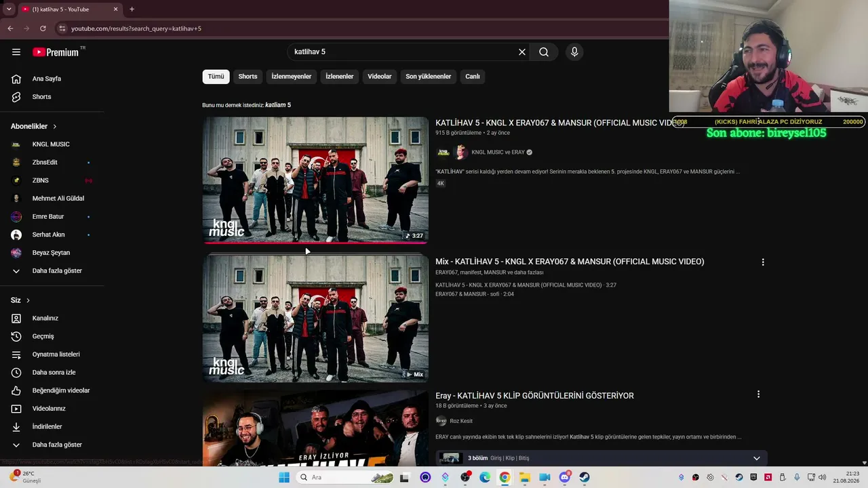Open Abonelikler section header
Viewport: 868px width, 488px height.
click(x=34, y=127)
